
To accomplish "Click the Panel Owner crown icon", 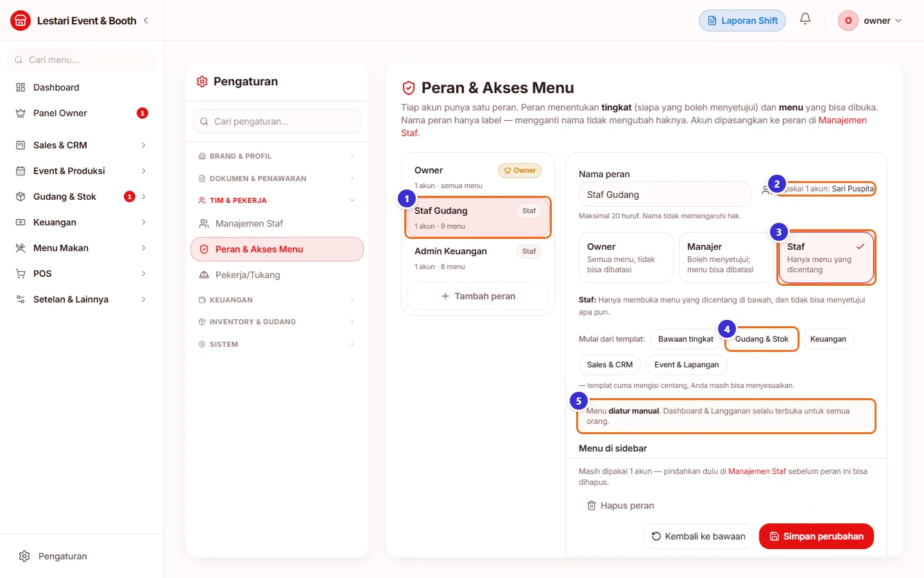I will (21, 113).
